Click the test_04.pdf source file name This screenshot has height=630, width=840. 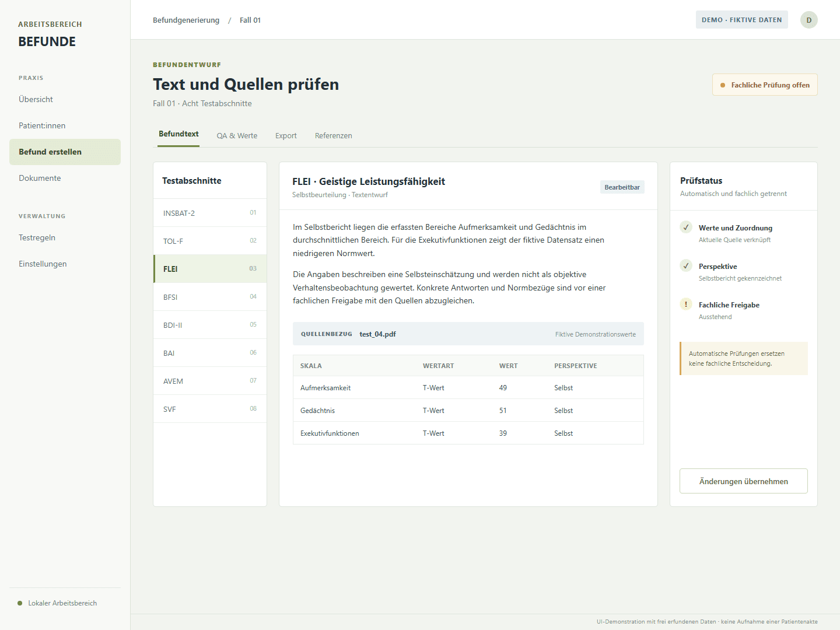pyautogui.click(x=377, y=334)
